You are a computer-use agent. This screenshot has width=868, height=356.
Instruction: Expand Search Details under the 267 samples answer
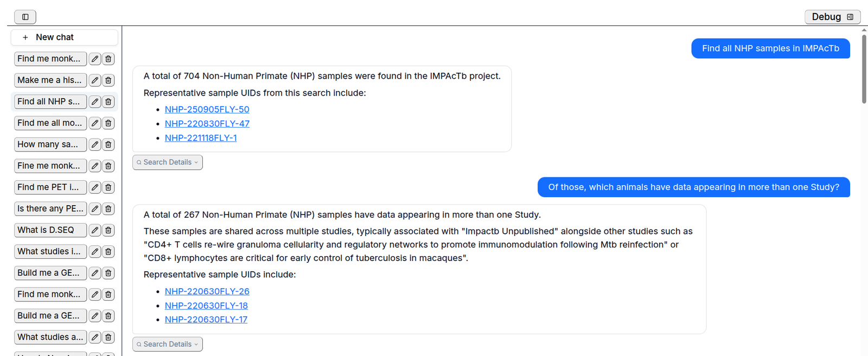click(168, 344)
